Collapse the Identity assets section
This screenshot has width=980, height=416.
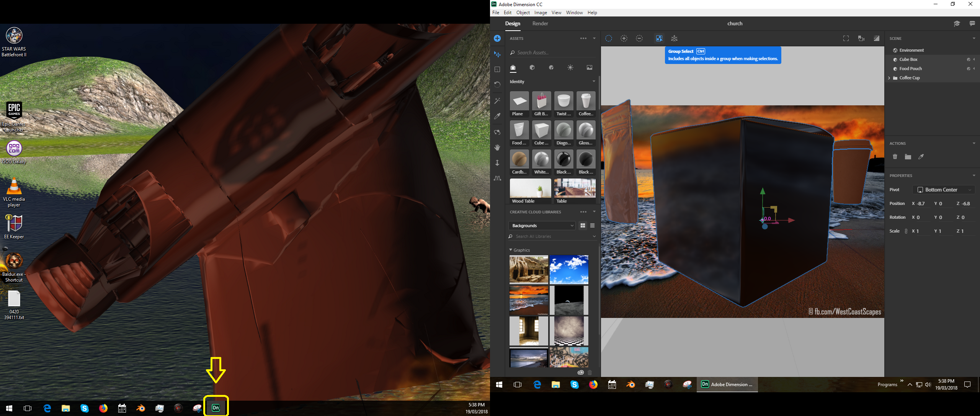pos(594,81)
